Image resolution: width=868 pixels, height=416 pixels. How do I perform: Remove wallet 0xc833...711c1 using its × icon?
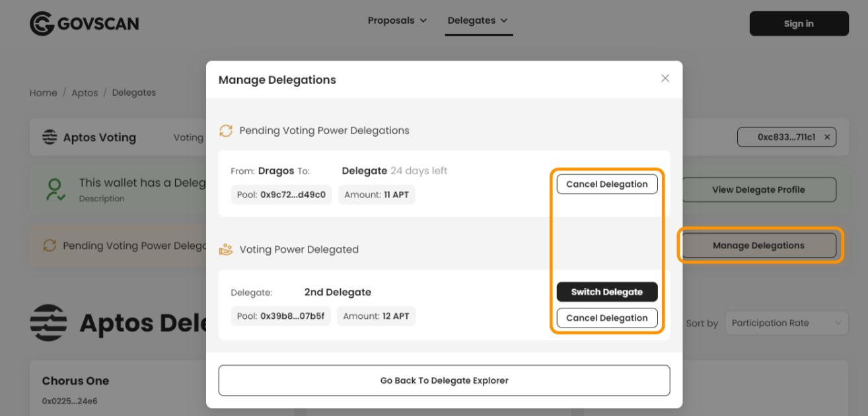(x=828, y=137)
